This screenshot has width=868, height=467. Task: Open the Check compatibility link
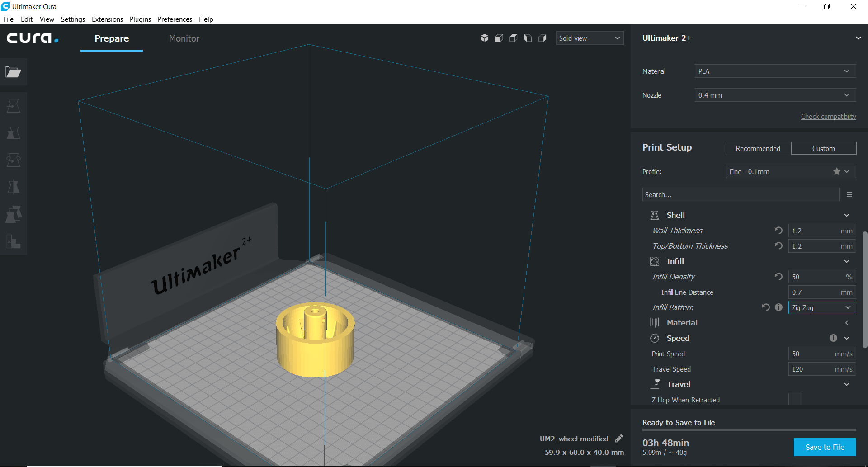coord(828,116)
